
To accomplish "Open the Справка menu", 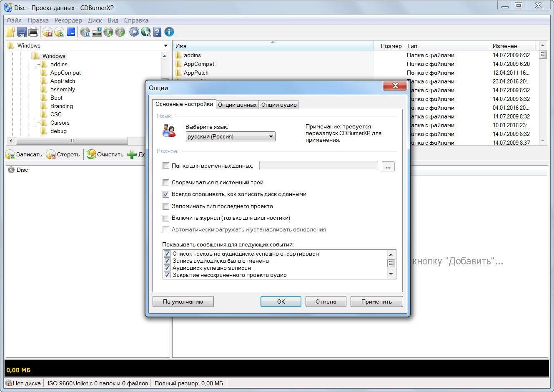I will pos(136,20).
